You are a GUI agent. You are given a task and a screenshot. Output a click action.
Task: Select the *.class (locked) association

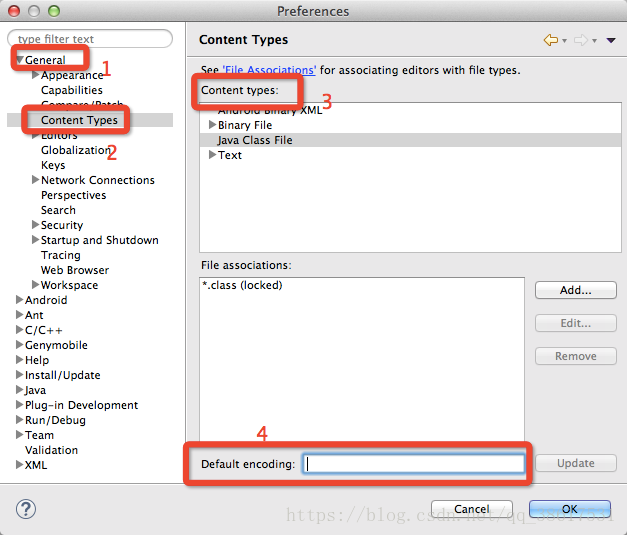pos(242,285)
